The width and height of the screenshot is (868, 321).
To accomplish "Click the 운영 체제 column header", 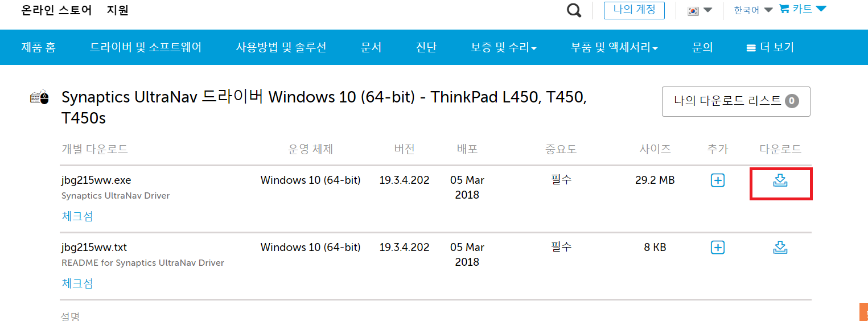I will coord(310,150).
